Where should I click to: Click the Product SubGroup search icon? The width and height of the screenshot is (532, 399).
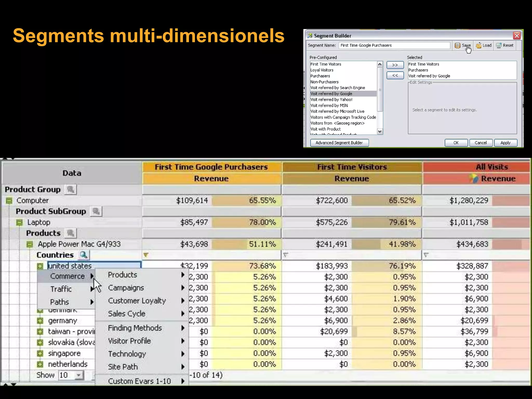pyautogui.click(x=96, y=211)
